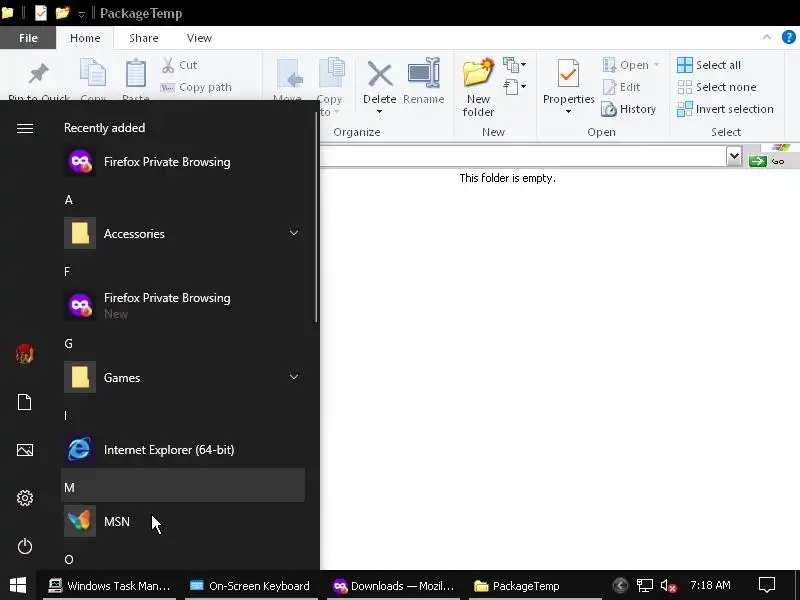Click the Delete icon in ribbon

[x=380, y=74]
